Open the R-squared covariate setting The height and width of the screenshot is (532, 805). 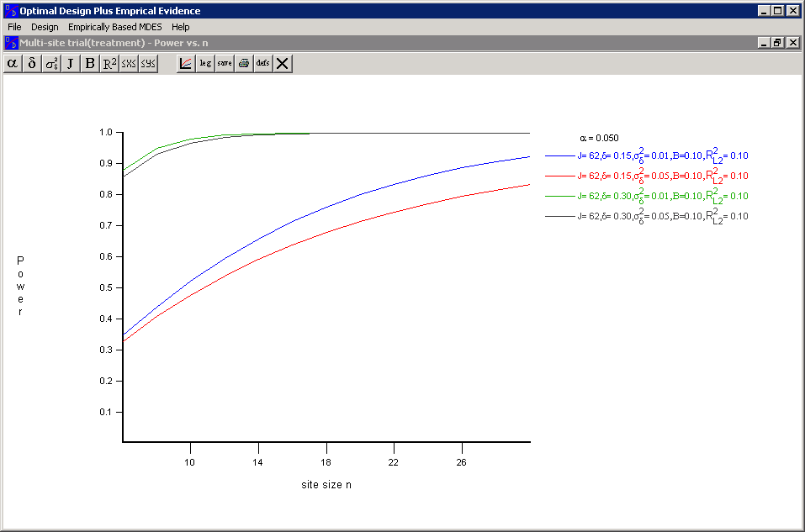[x=109, y=64]
